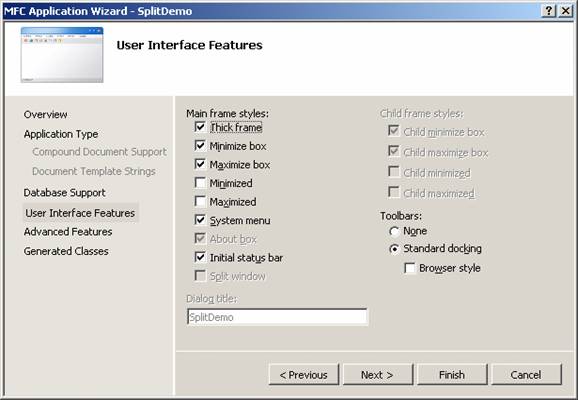Screen dimensions: 578x400
Task: Select Standard docking toolbar option
Action: (x=394, y=249)
